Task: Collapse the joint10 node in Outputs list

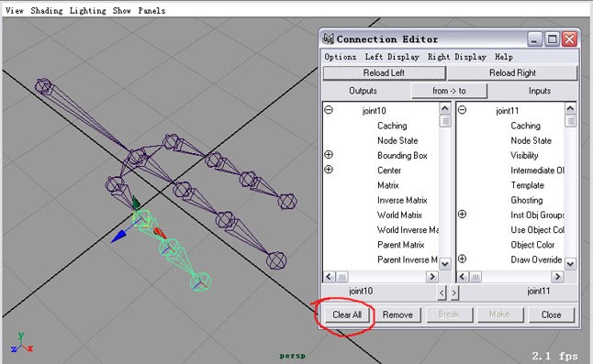Action: coord(329,110)
